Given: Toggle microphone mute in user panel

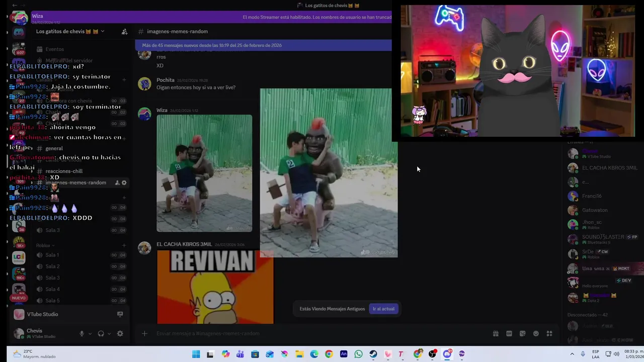Looking at the screenshot, I should [x=82, y=333].
